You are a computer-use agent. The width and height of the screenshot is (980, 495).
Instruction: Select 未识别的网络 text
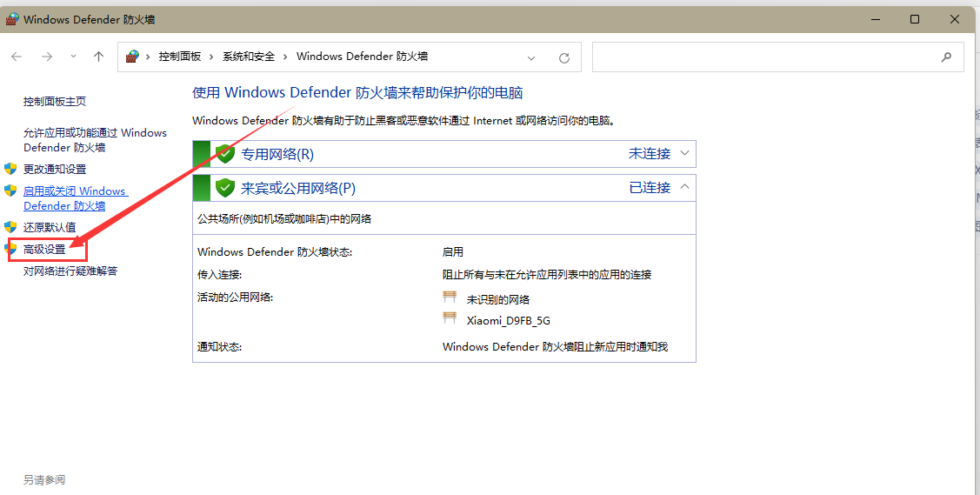click(x=498, y=300)
